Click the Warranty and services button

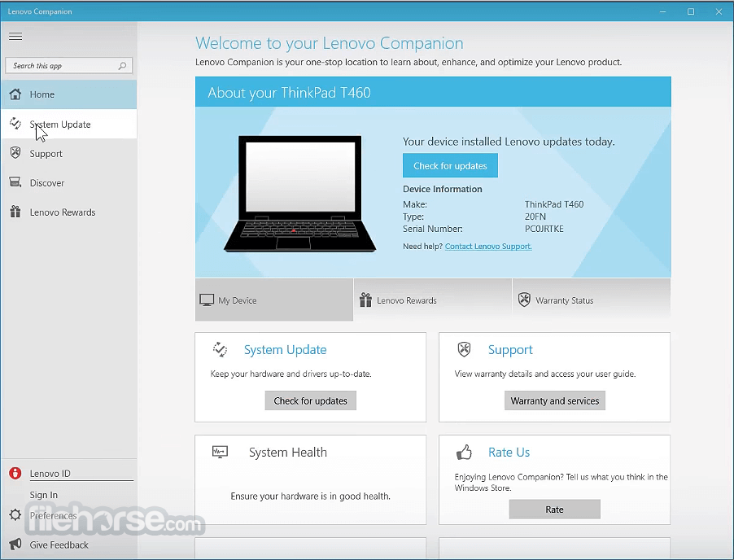[x=555, y=400]
